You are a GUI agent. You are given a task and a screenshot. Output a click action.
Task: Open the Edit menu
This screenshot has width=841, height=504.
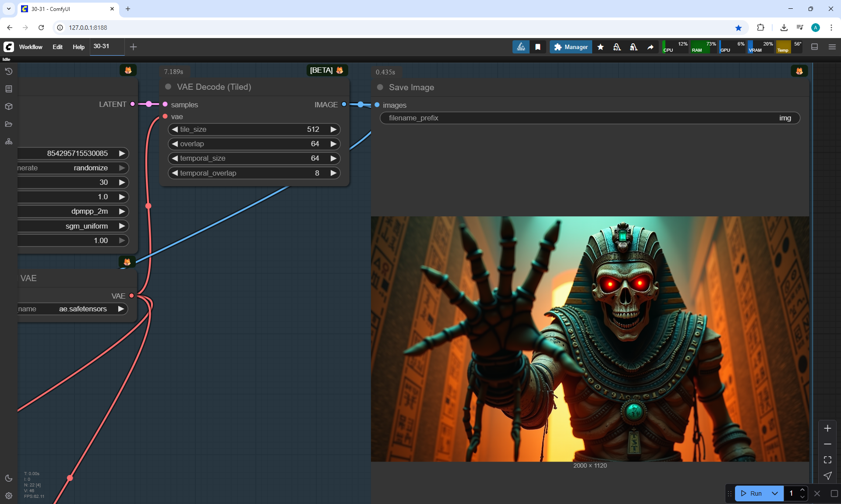pos(57,47)
